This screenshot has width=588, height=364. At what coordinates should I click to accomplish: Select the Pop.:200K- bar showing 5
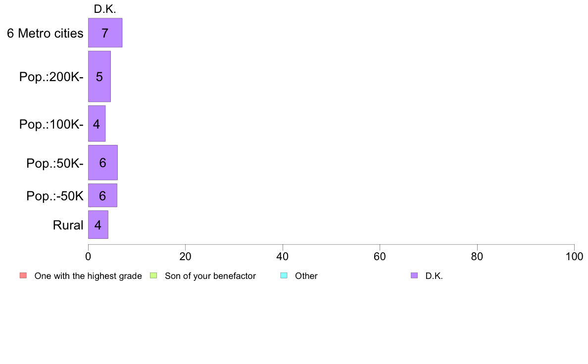[x=99, y=77]
